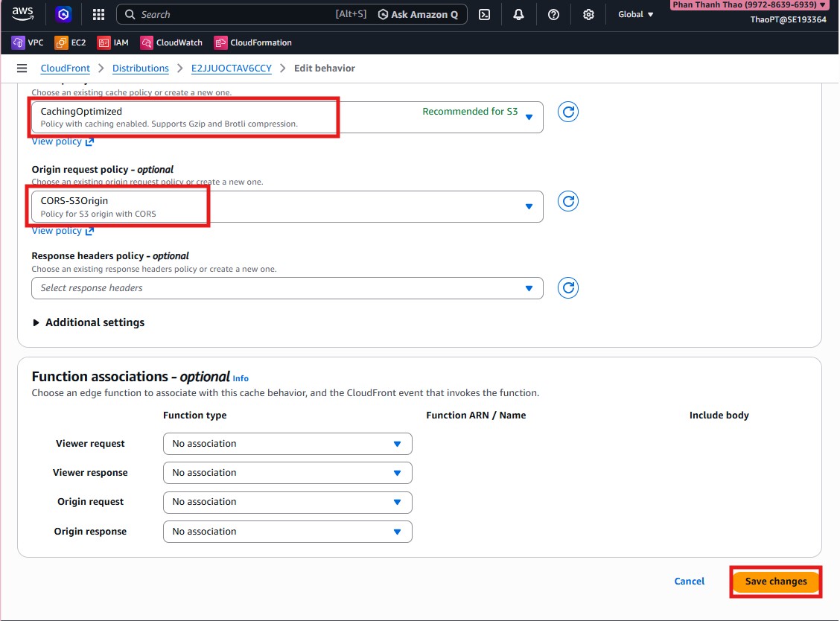
Task: Open the hamburger side navigation menu
Action: [x=22, y=68]
